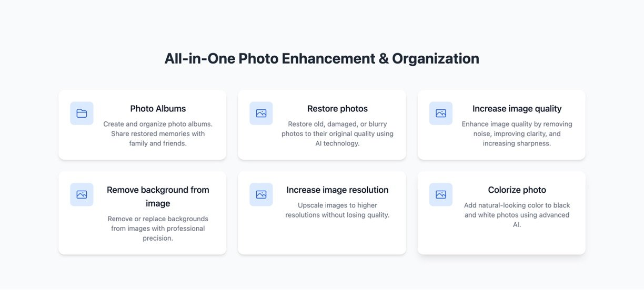Choose the Colorize photo title
The height and width of the screenshot is (290, 644).
click(x=517, y=190)
